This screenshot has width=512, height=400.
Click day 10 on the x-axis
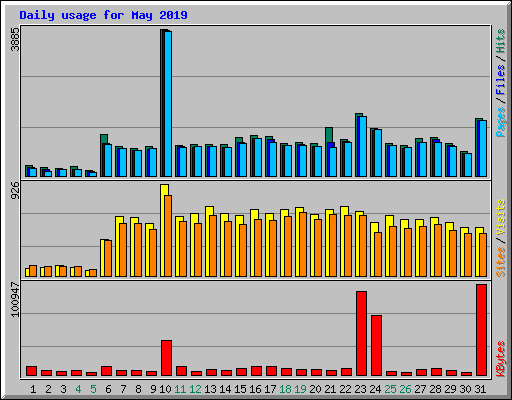[165, 389]
